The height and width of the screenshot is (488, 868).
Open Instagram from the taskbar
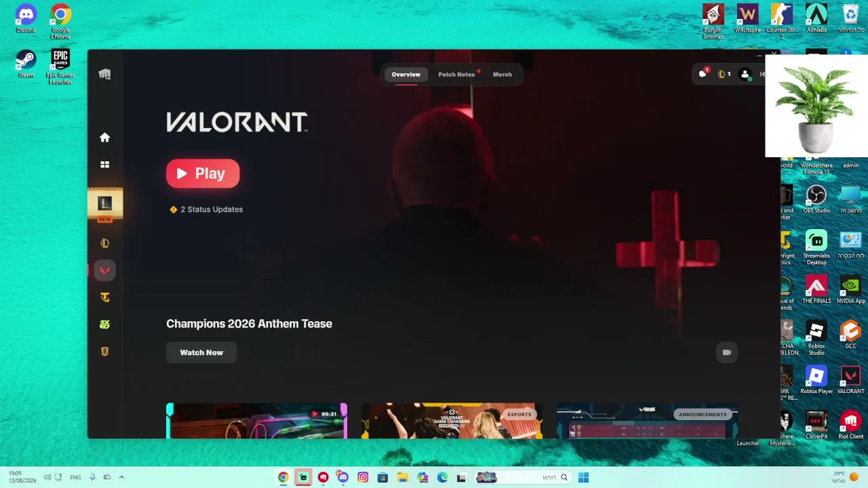pyautogui.click(x=363, y=477)
